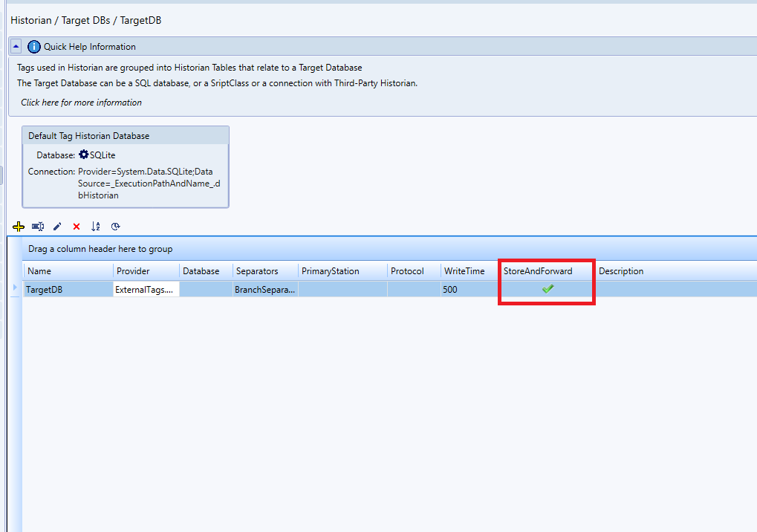Click the row indicator arrow beside TargetDB

click(x=16, y=288)
